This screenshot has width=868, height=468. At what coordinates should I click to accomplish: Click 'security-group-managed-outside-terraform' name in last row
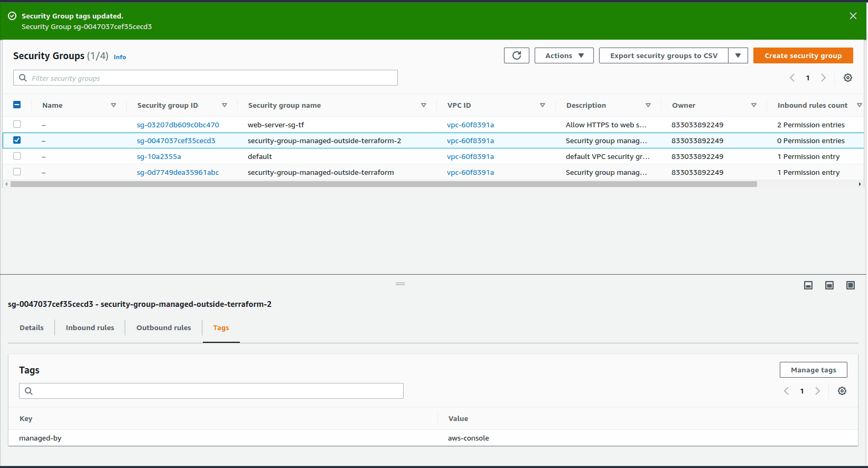click(321, 172)
